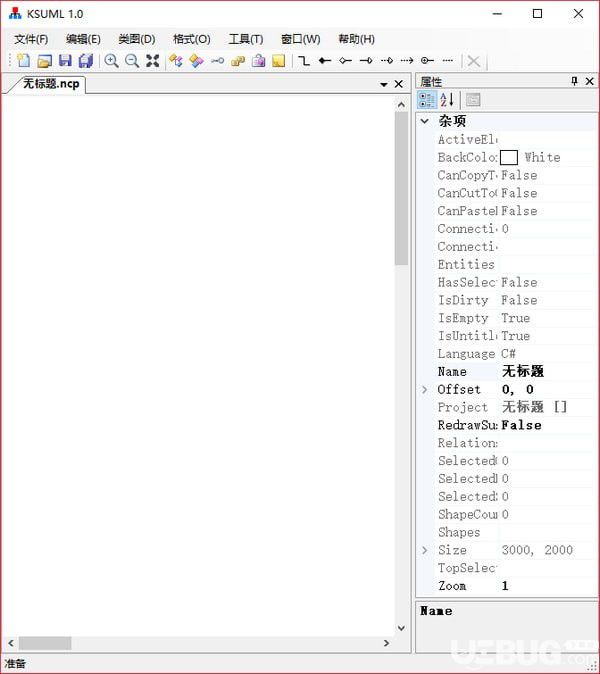Open the 文件(F) menu
600x674 pixels.
31,39
